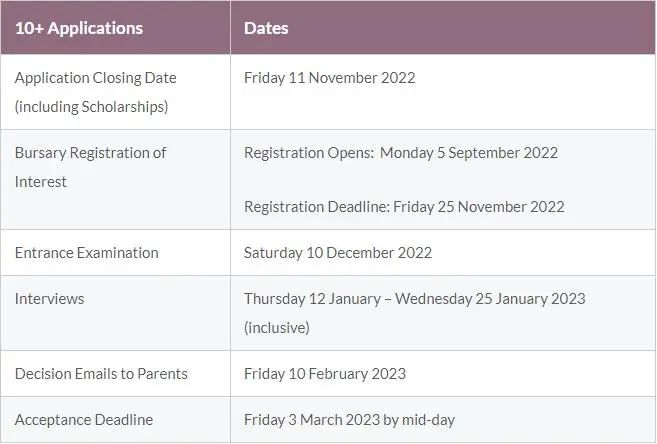This screenshot has width=657, height=444.
Task: Select 'Bursary Registration of' row label
Action: [91, 153]
